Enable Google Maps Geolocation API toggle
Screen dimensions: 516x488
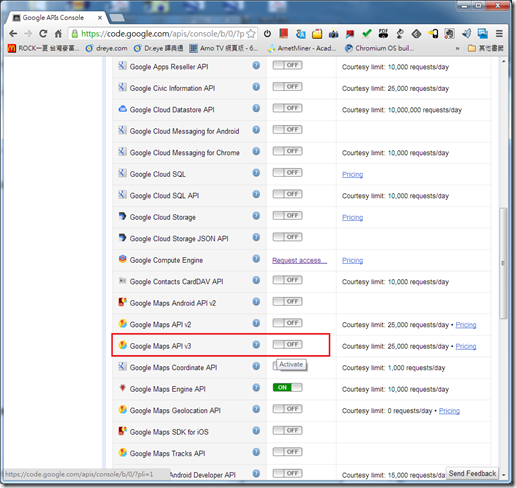(x=287, y=409)
